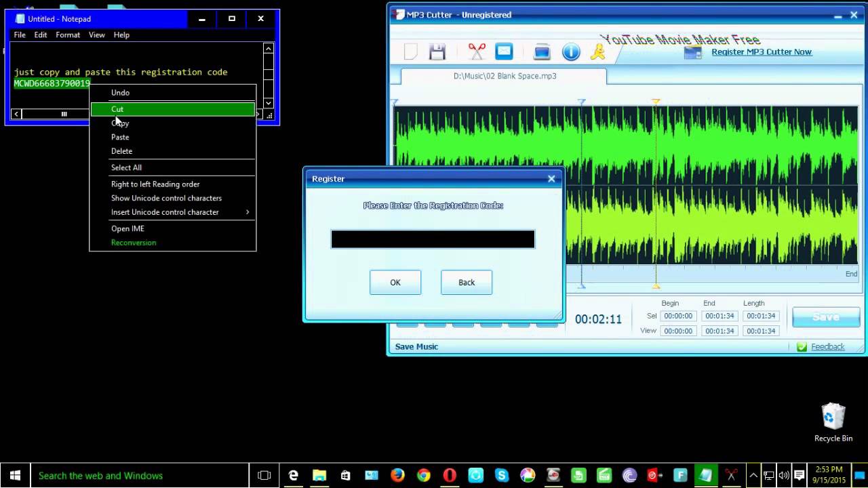The width and height of the screenshot is (868, 488).
Task: Open the volume control in system tray
Action: (784, 476)
